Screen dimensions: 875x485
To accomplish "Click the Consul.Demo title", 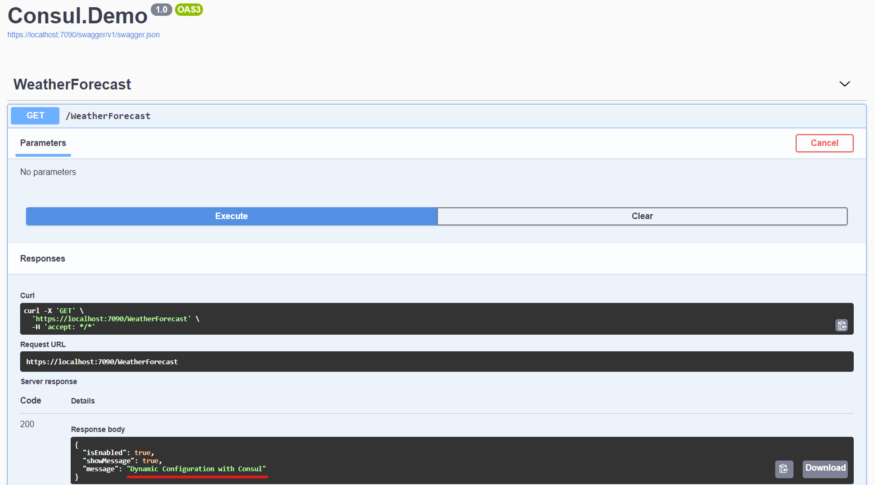I will (x=78, y=16).
